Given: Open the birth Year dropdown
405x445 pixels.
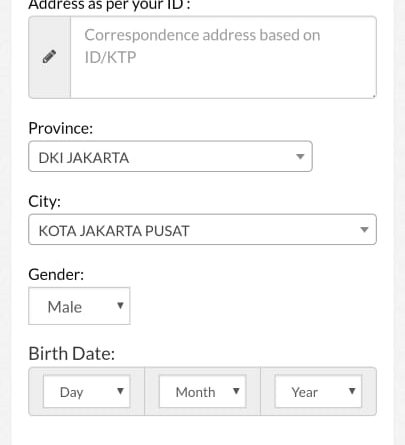Looking at the screenshot, I should (318, 391).
